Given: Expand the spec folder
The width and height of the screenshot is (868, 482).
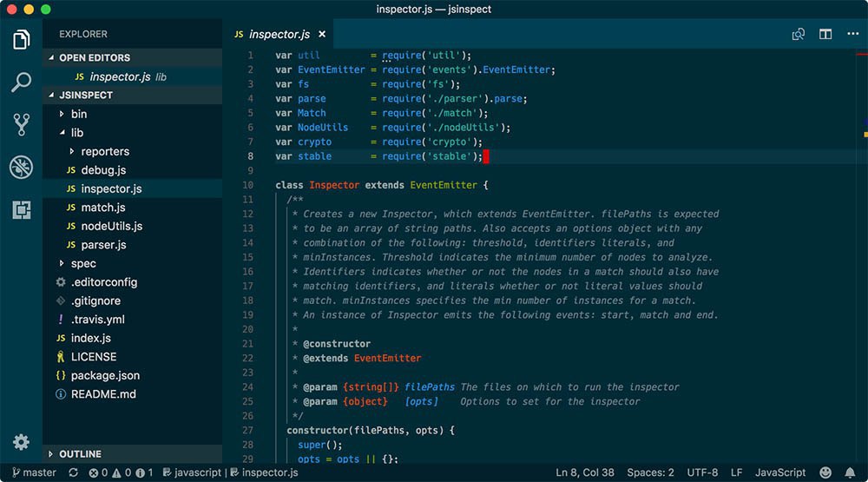Looking at the screenshot, I should [82, 263].
